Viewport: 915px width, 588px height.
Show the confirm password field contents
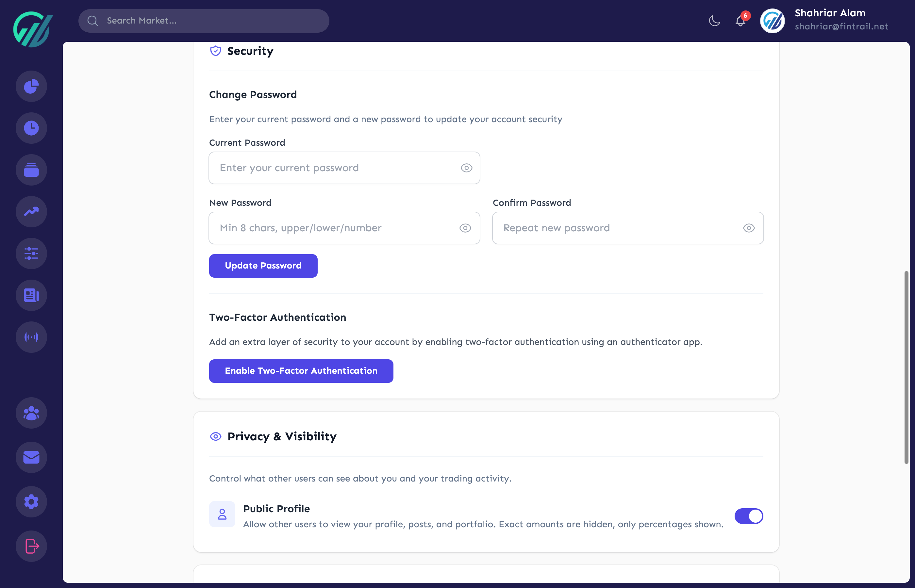[748, 228]
